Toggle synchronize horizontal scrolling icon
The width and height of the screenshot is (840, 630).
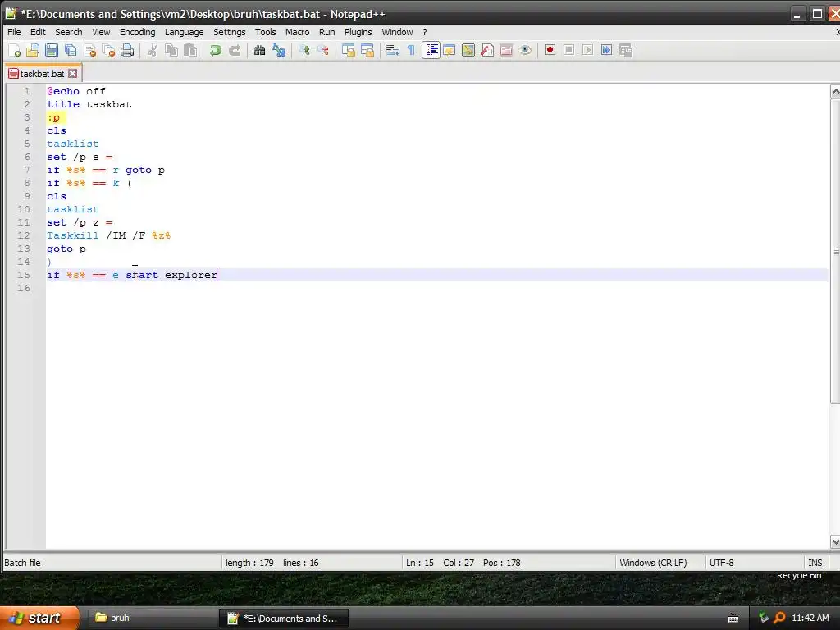[367, 50]
